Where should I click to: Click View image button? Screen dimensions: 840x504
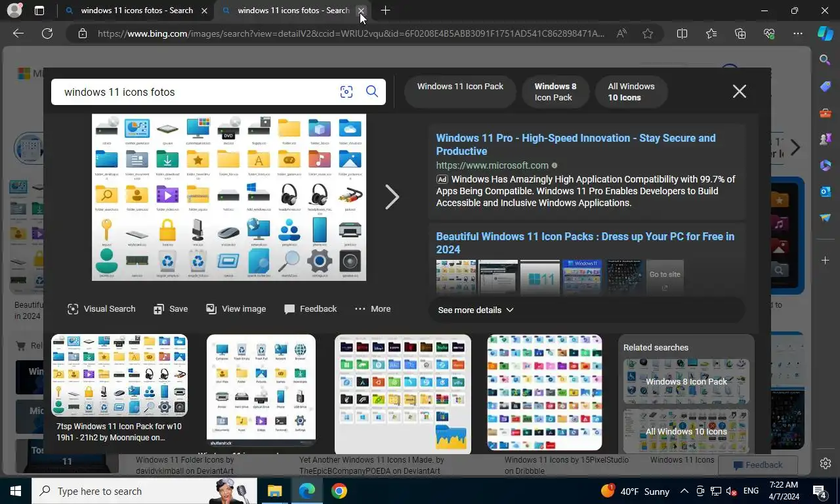coord(236,308)
